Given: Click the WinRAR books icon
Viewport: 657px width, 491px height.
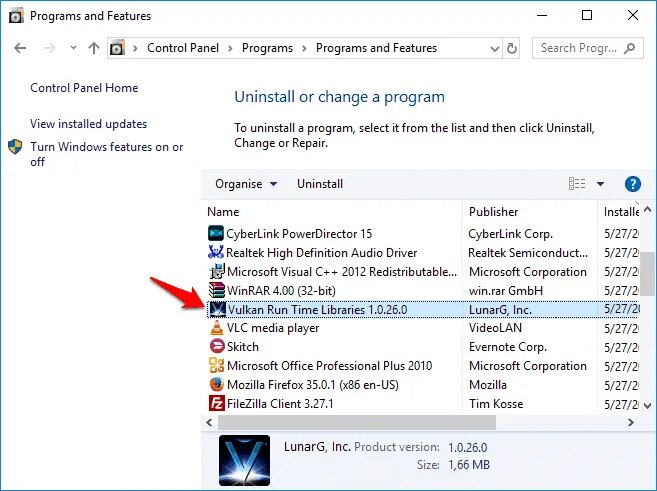Looking at the screenshot, I should tap(217, 290).
